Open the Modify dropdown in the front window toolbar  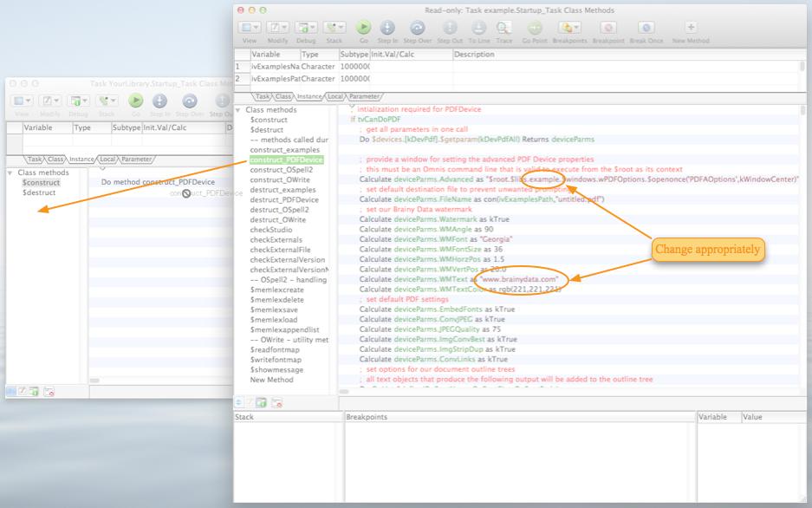(x=278, y=28)
